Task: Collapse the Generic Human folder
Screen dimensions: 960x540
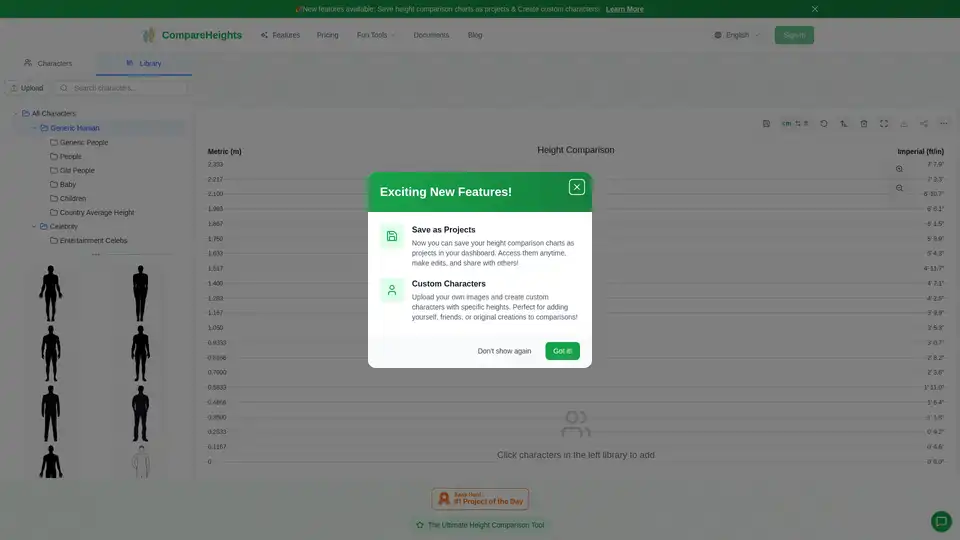Action: coord(34,128)
